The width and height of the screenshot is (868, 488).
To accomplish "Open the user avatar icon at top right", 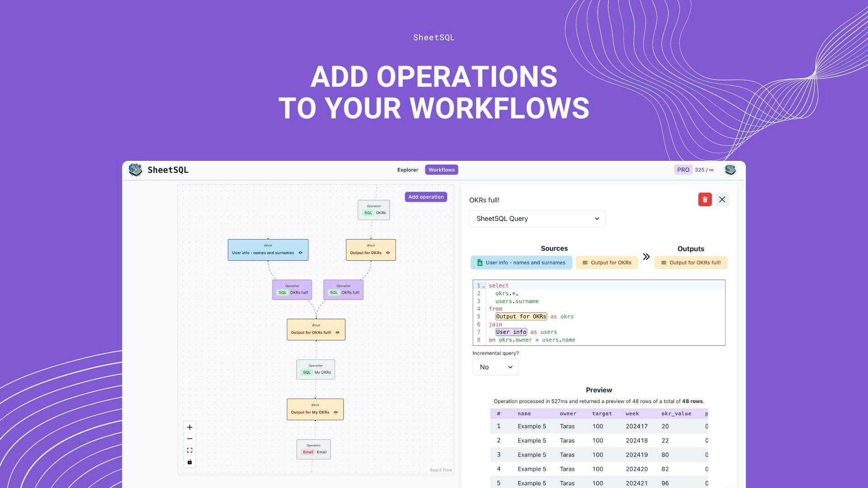I will point(730,170).
